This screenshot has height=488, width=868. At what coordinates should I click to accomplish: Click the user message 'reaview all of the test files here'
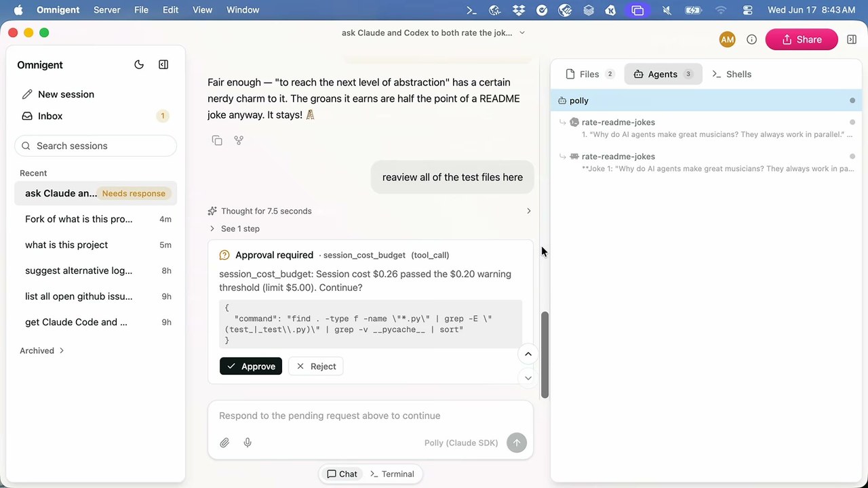point(452,177)
